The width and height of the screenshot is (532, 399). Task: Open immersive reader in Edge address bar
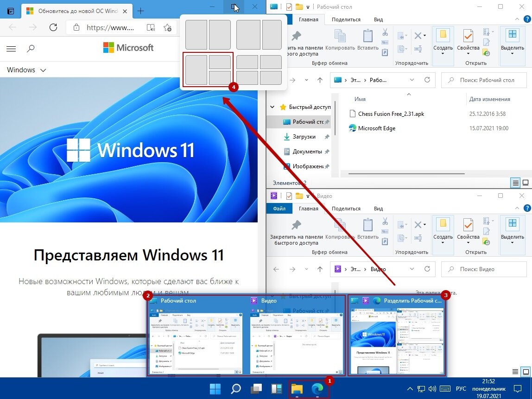pyautogui.click(x=151, y=27)
